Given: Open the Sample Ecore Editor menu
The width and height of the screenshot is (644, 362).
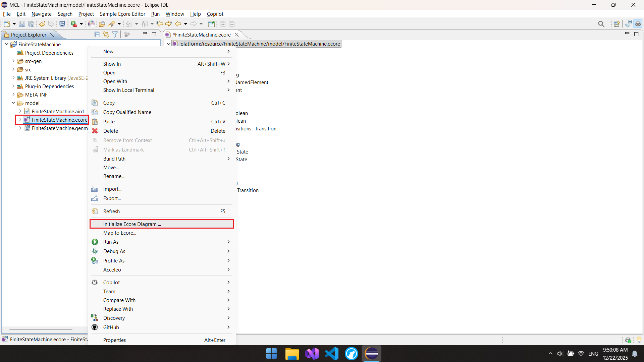Looking at the screenshot, I should tap(122, 14).
